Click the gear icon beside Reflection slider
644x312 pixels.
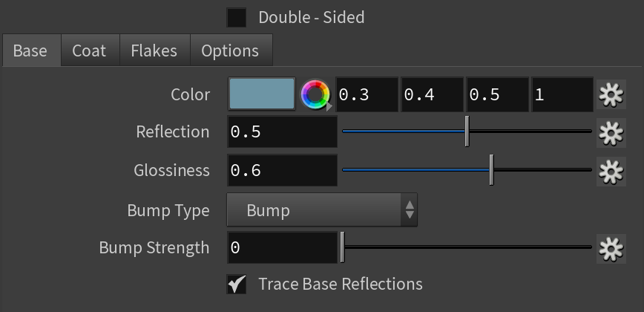[x=611, y=133]
